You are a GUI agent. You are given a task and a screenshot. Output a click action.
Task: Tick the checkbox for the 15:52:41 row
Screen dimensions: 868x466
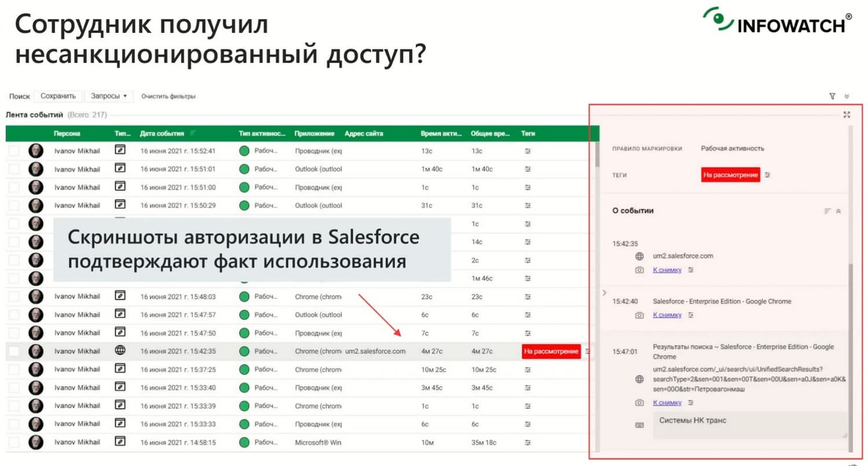pos(14,151)
